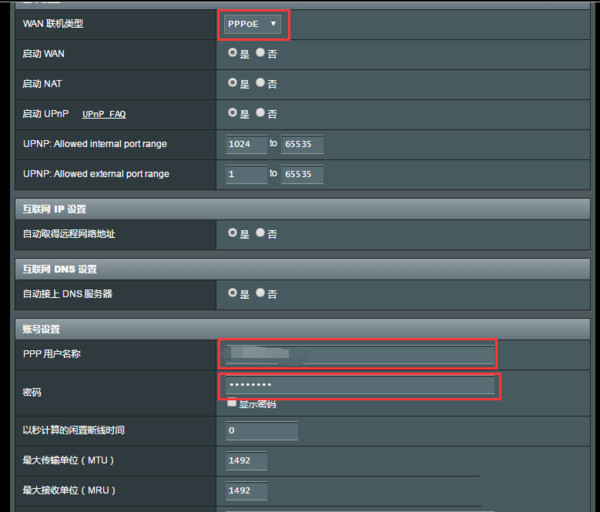Open the UPnP FAQ link

coord(104,114)
